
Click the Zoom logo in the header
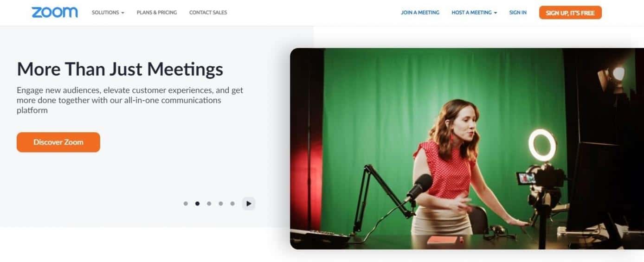pyautogui.click(x=55, y=13)
